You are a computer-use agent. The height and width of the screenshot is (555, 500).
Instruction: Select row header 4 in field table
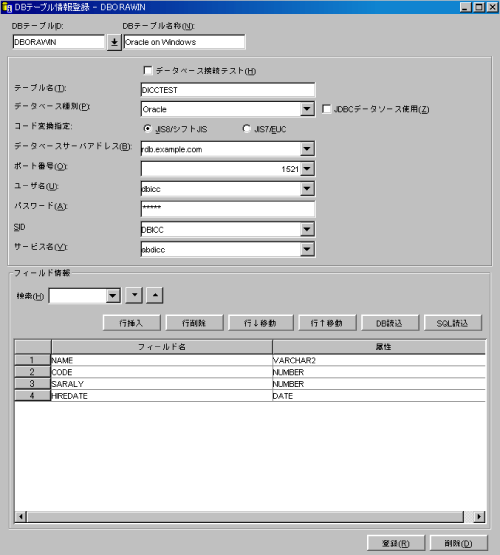coord(32,395)
